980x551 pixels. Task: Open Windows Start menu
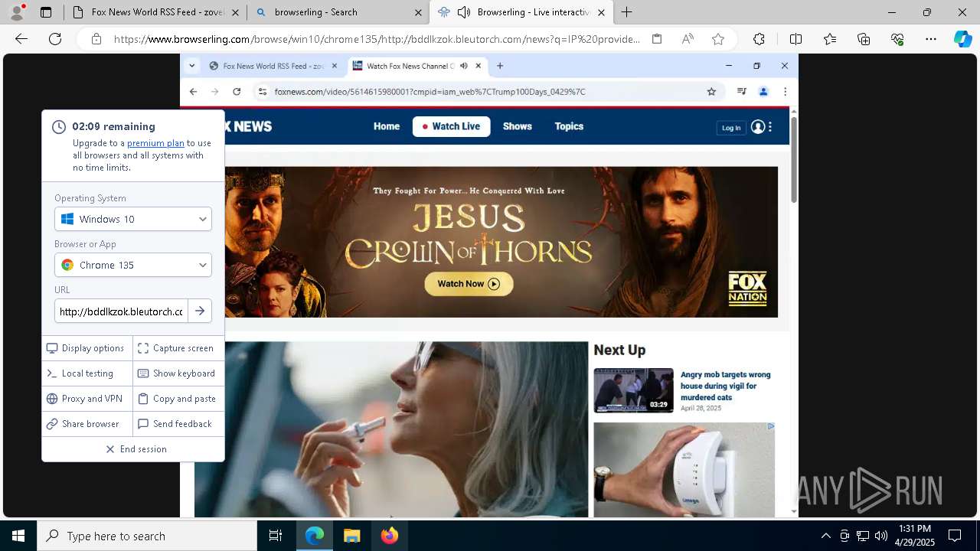(18, 536)
